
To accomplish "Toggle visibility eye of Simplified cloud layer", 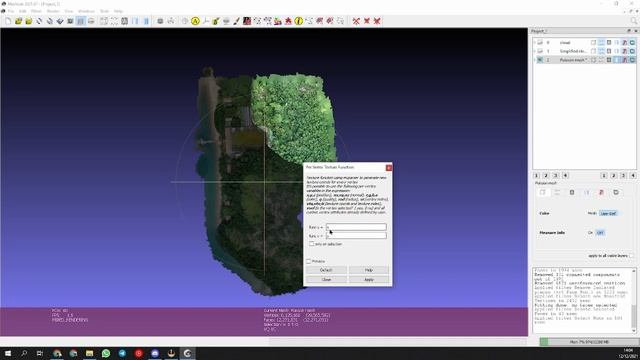I will tap(540, 51).
